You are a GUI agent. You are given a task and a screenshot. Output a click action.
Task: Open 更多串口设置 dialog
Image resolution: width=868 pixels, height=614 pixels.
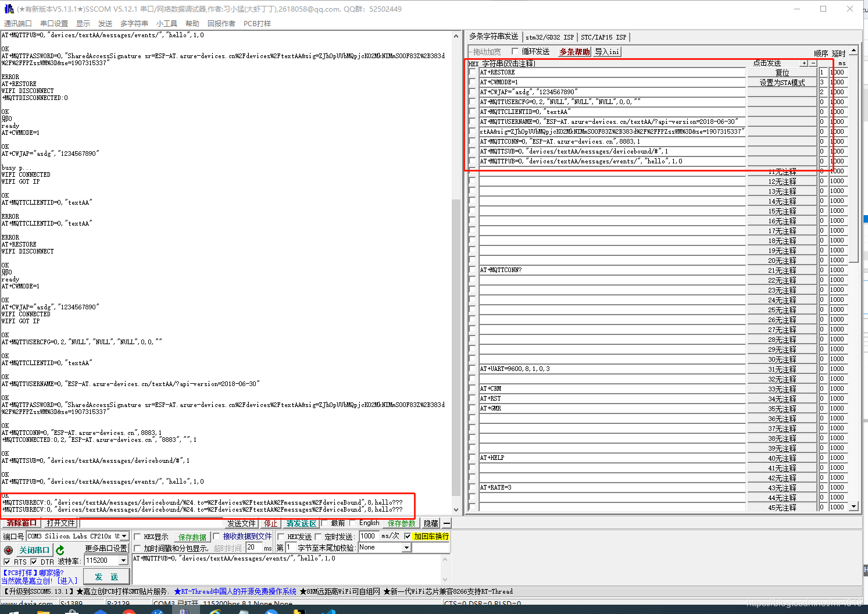(106, 548)
